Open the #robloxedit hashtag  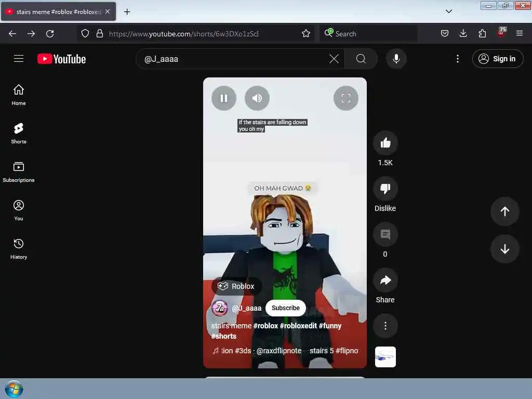tap(298, 326)
